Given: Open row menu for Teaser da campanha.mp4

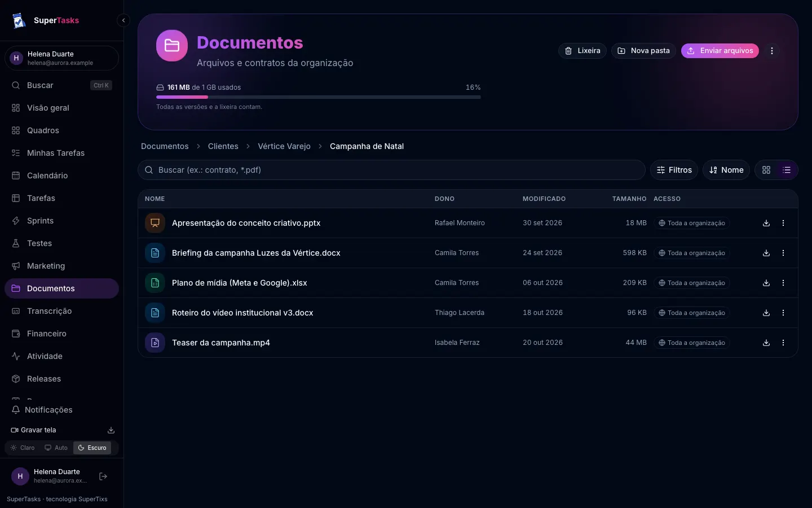Looking at the screenshot, I should pyautogui.click(x=783, y=343).
